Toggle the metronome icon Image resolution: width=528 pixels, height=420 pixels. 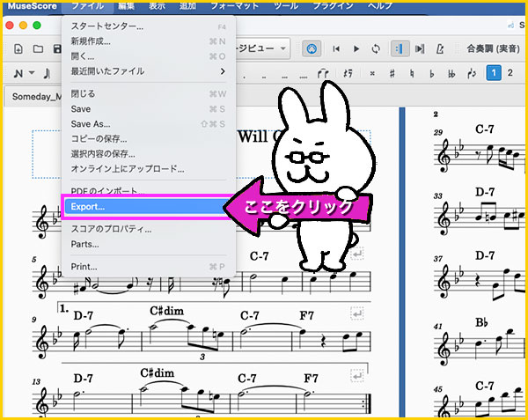[440, 49]
